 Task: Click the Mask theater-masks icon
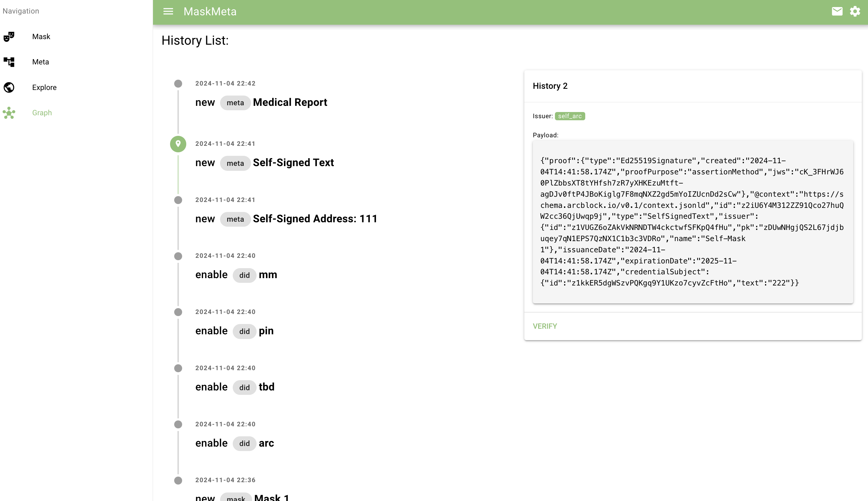(9, 36)
